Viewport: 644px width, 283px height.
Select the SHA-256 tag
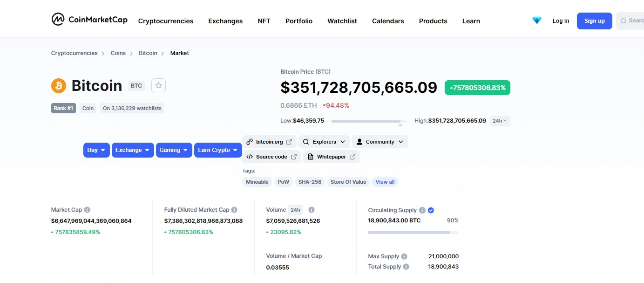[x=310, y=182]
